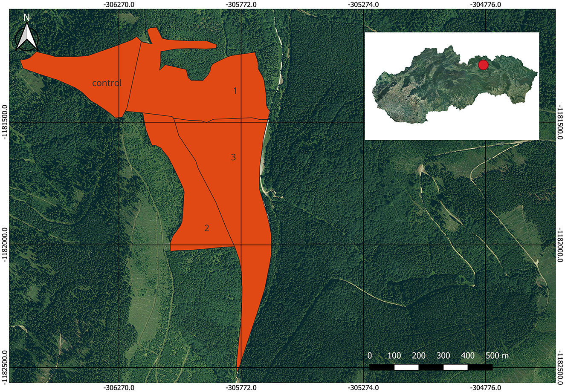Click '-305274.0' on the bottom axis
565x392 pixels.
tap(363, 387)
